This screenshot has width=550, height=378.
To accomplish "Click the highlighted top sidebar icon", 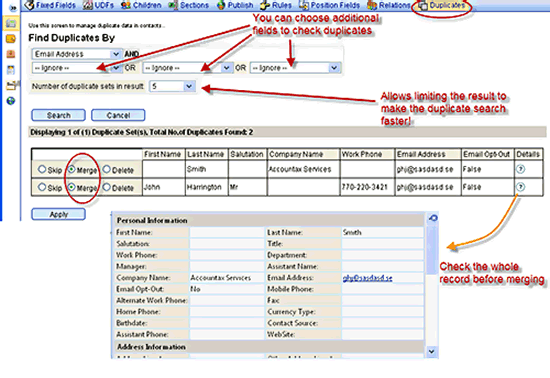I will 11,23.
